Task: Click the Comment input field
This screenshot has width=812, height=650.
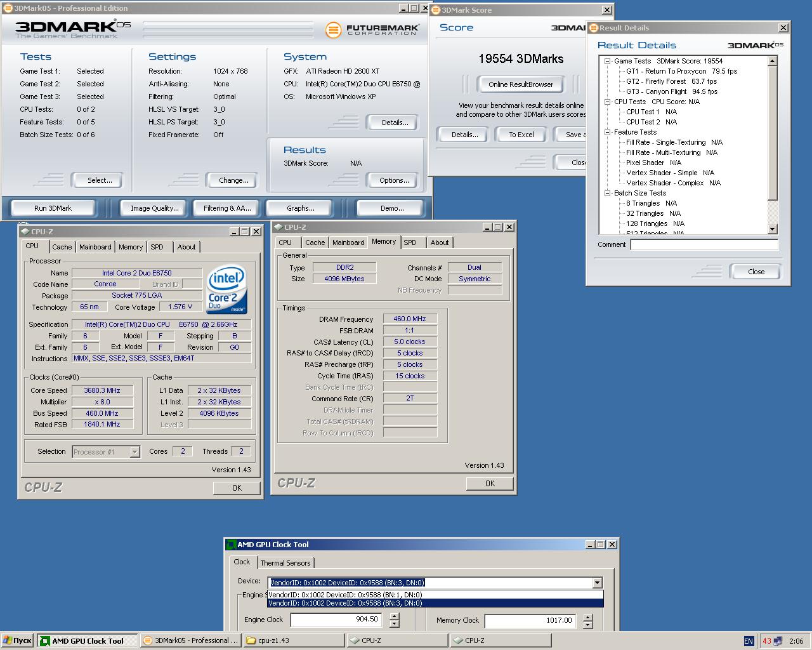Action: coord(704,244)
